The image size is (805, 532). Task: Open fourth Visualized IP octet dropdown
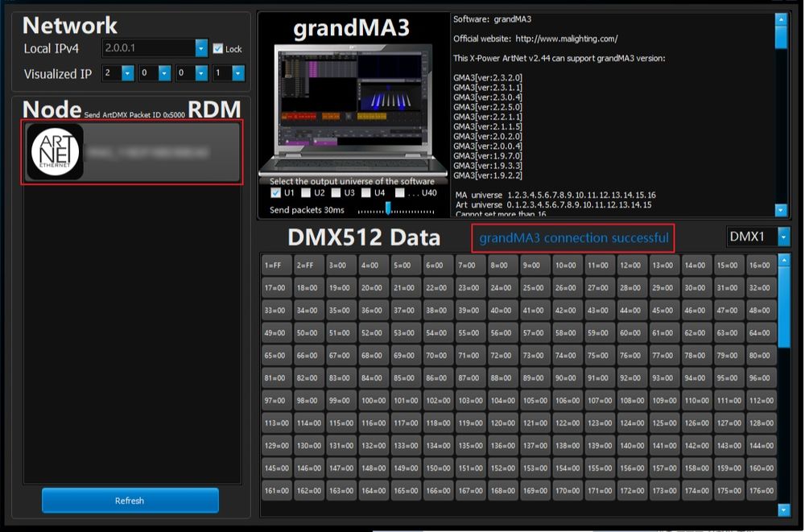(237, 73)
